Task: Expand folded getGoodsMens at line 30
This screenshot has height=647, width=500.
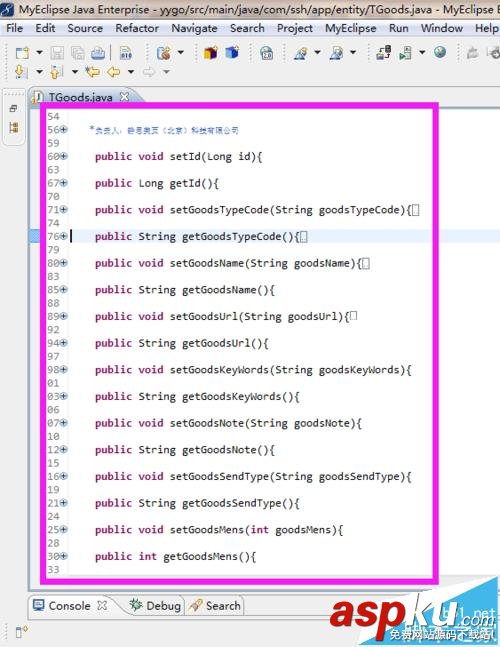Action: (64, 556)
